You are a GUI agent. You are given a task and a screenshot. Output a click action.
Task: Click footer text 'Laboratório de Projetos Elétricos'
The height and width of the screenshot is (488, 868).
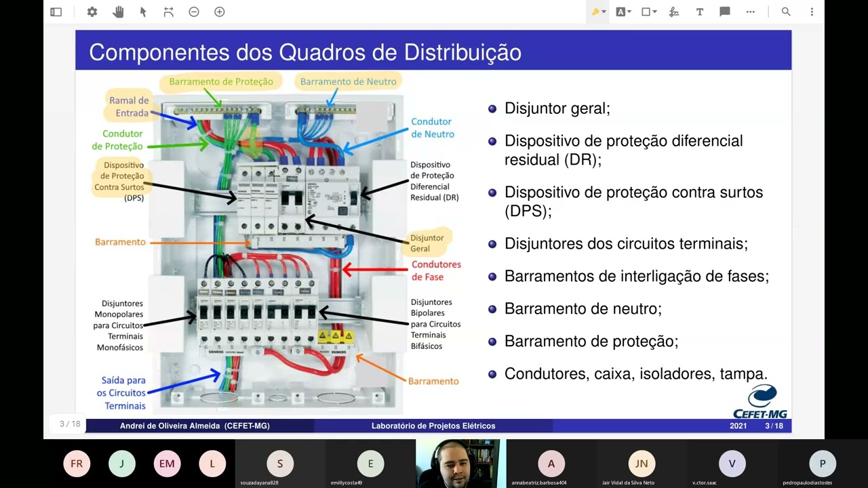tap(433, 426)
